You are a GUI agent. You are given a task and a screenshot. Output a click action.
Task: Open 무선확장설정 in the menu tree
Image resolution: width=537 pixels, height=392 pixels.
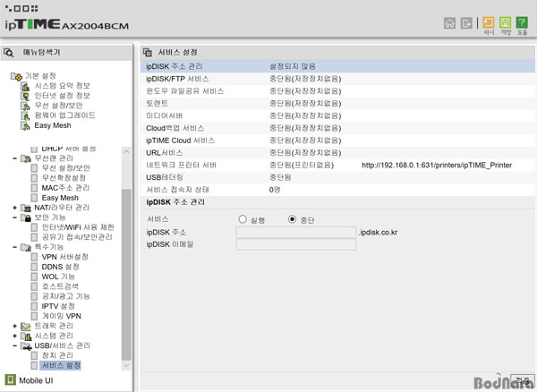click(64, 178)
